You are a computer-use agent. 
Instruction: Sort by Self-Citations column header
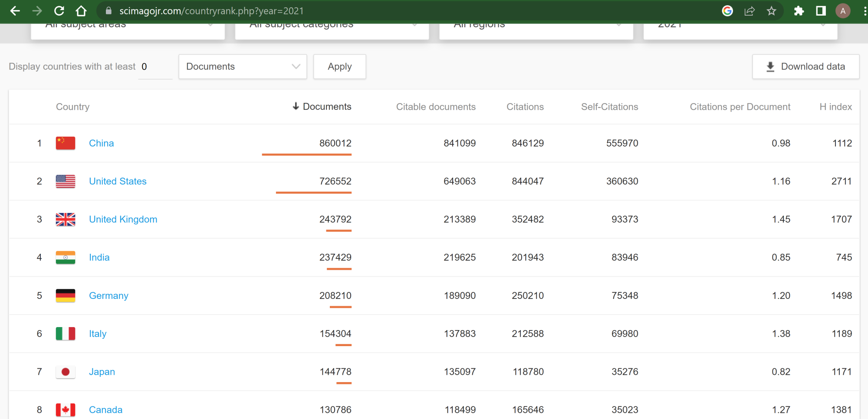pos(610,107)
